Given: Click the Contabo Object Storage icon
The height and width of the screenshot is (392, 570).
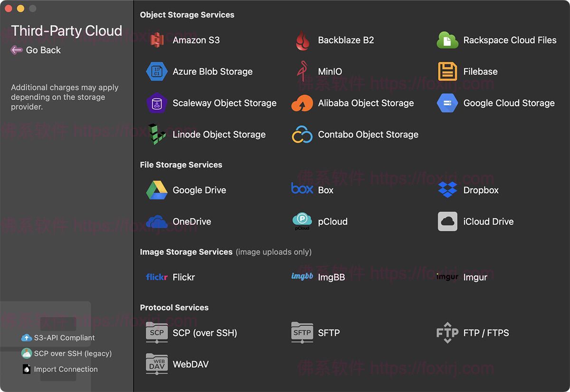Looking at the screenshot, I should click(x=303, y=135).
